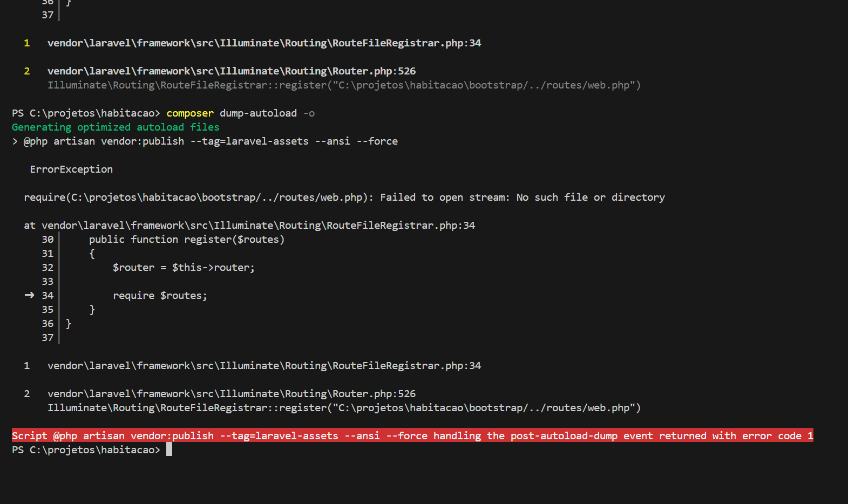Open RouteFileRegistrar.php:34 path beside white frame 1
The height and width of the screenshot is (504, 848).
[264, 366]
